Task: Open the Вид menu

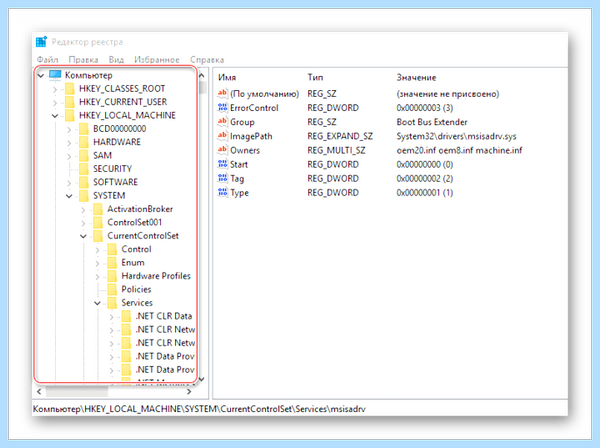Action: coord(116,60)
